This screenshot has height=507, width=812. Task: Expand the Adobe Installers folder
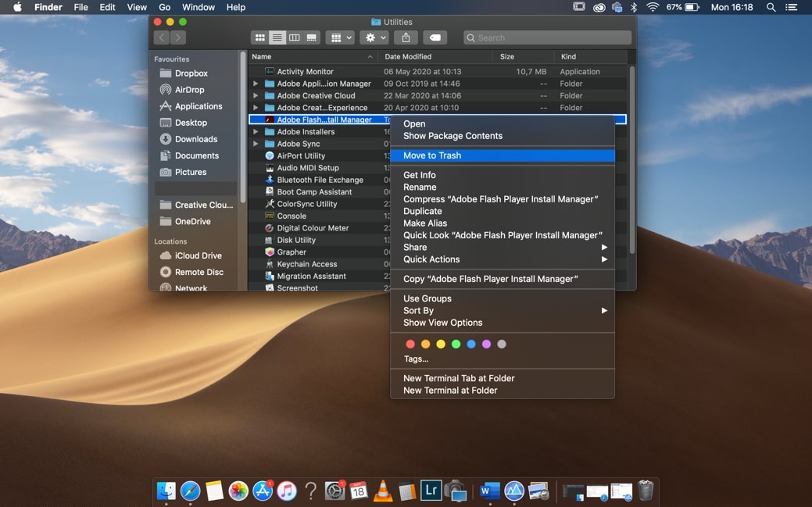click(x=256, y=131)
